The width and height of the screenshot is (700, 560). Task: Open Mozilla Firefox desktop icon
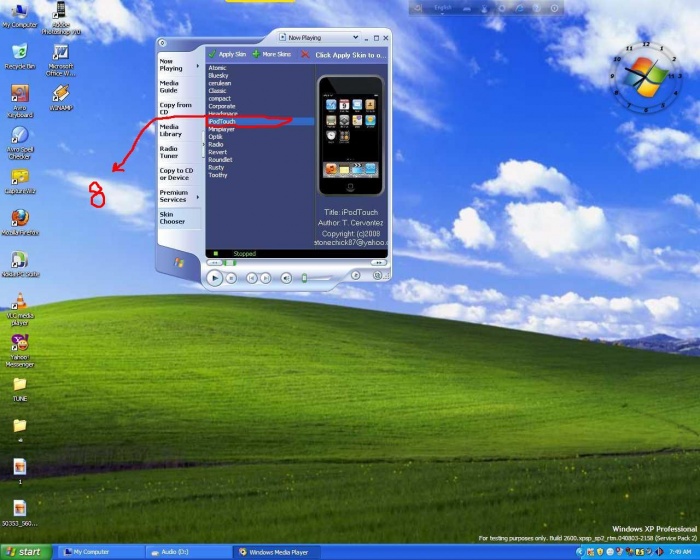(20, 222)
